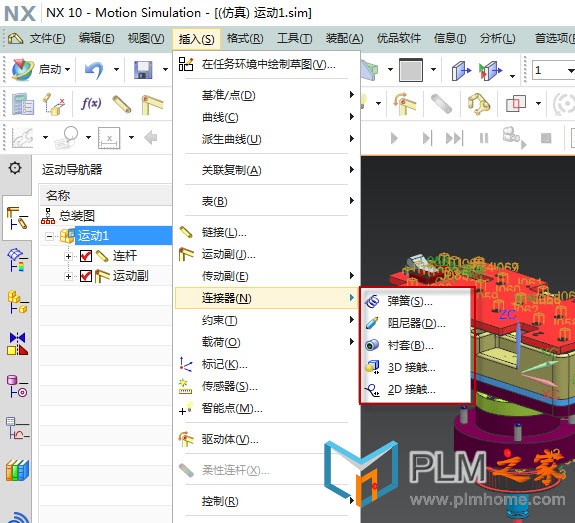Expand the 连杆 tree node
575x523 pixels.
pyautogui.click(x=68, y=256)
